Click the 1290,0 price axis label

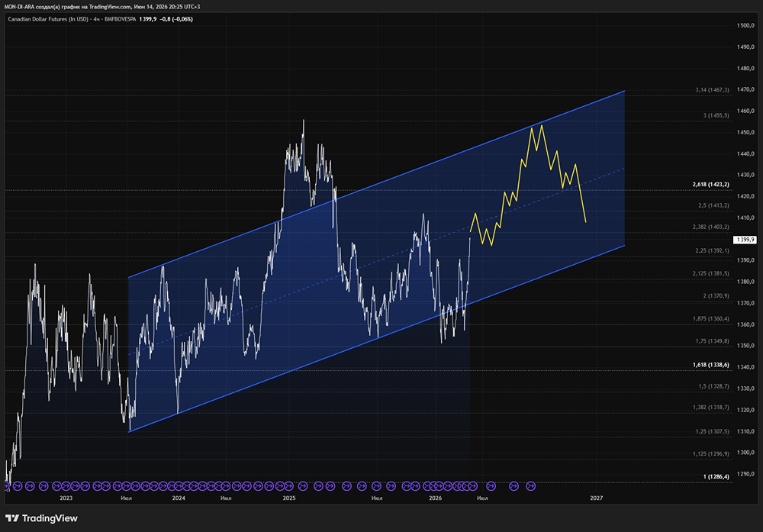tap(745, 473)
